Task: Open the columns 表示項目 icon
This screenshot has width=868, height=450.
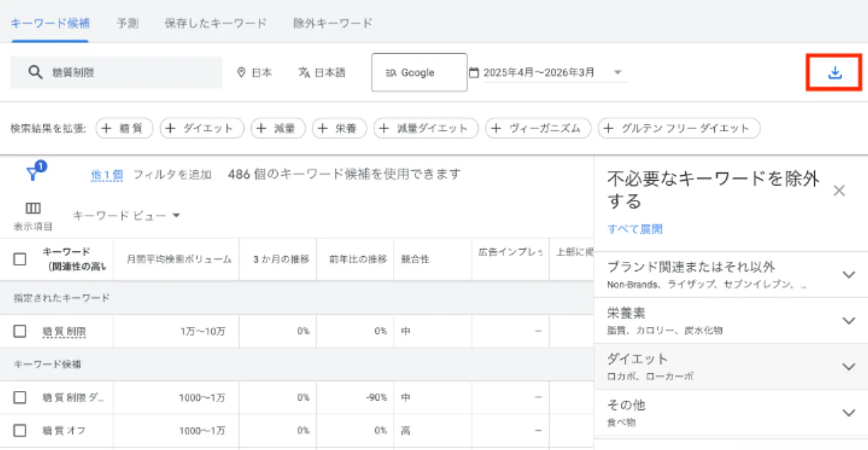Action: pos(33,208)
